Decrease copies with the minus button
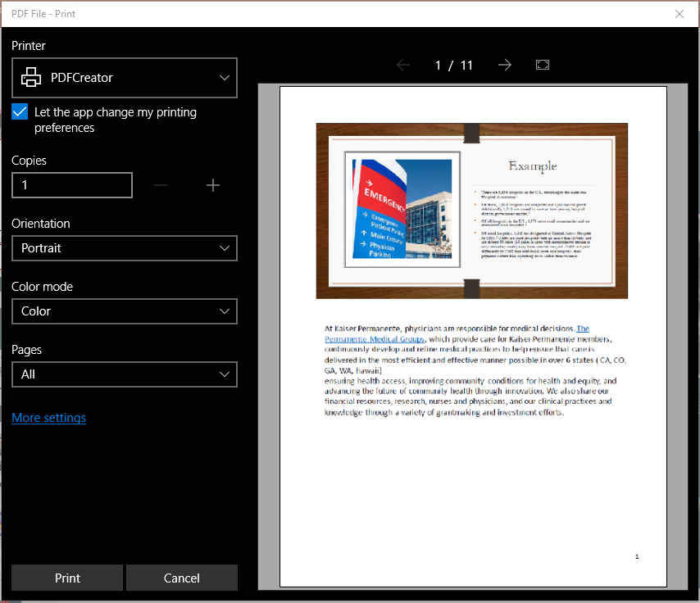The image size is (700, 603). 161,185
